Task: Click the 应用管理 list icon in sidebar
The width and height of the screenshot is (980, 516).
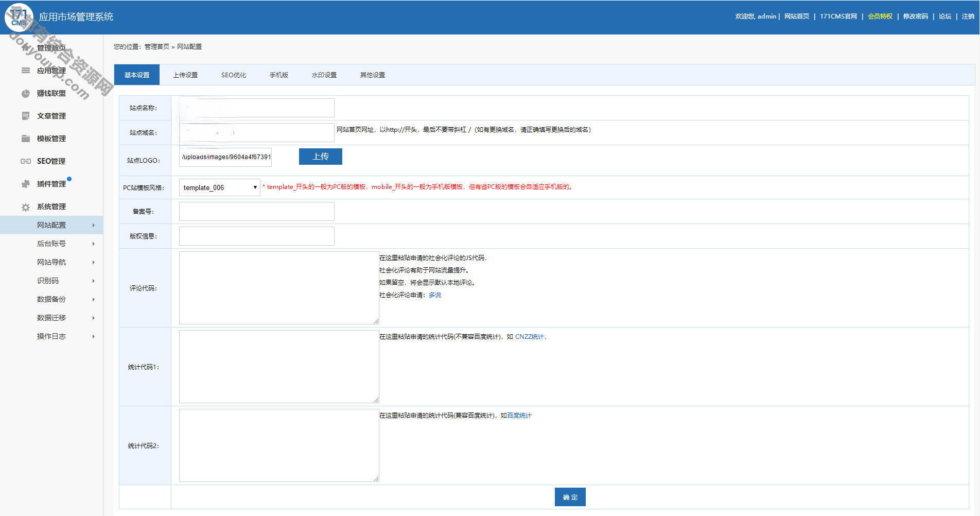Action: (25, 71)
